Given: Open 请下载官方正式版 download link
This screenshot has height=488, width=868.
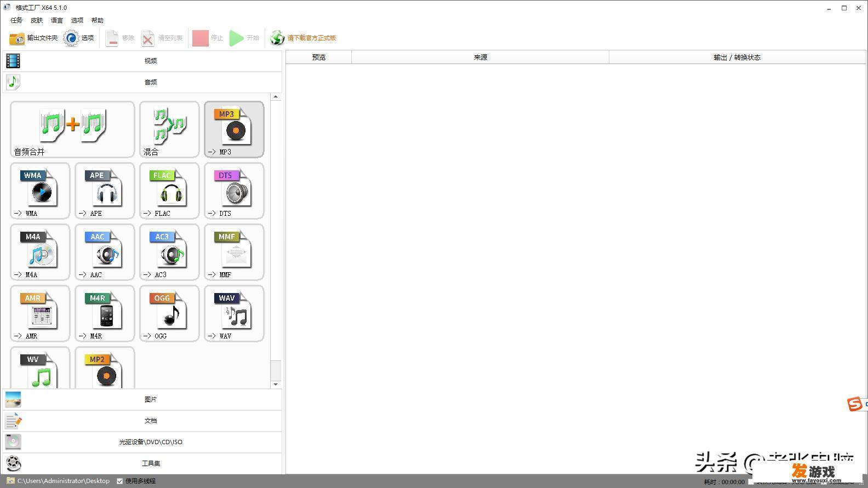Looking at the screenshot, I should (x=303, y=38).
